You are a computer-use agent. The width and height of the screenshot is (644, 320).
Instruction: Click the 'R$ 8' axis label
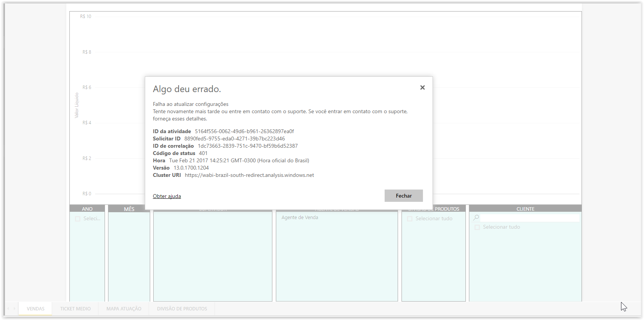coord(87,52)
